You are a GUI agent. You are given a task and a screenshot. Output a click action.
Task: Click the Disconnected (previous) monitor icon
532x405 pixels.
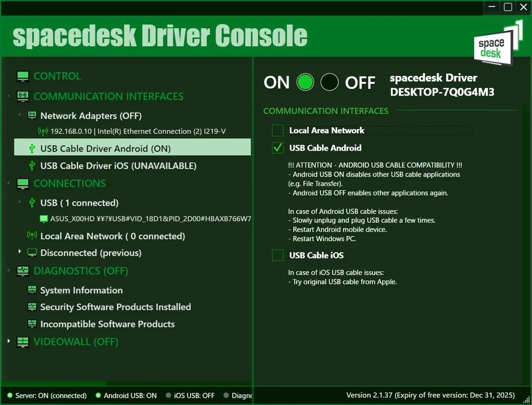[x=32, y=252]
